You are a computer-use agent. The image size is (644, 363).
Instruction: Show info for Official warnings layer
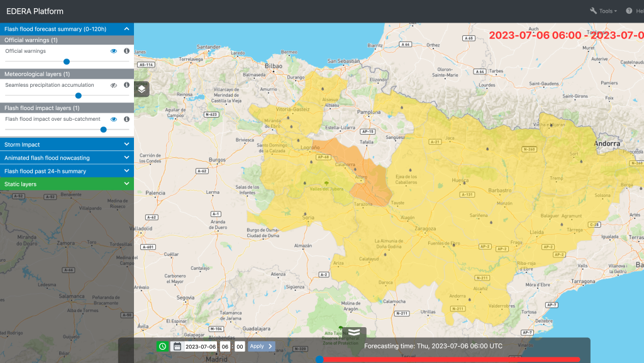pos(126,51)
